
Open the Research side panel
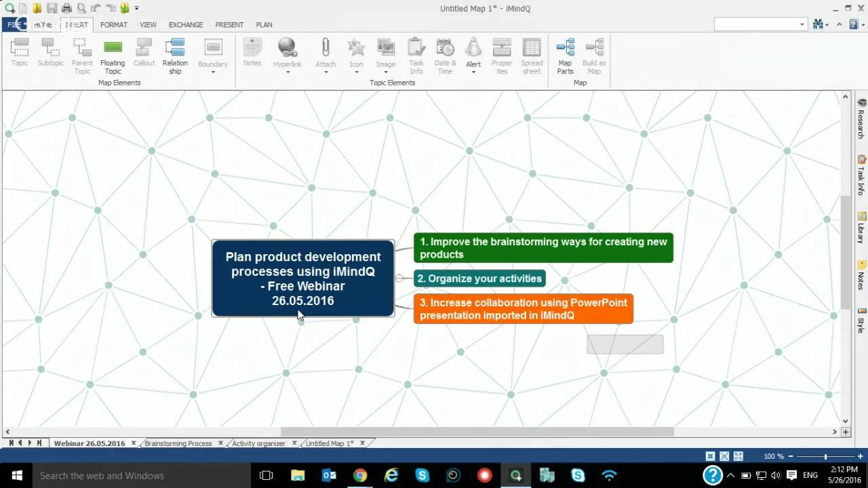tap(861, 118)
